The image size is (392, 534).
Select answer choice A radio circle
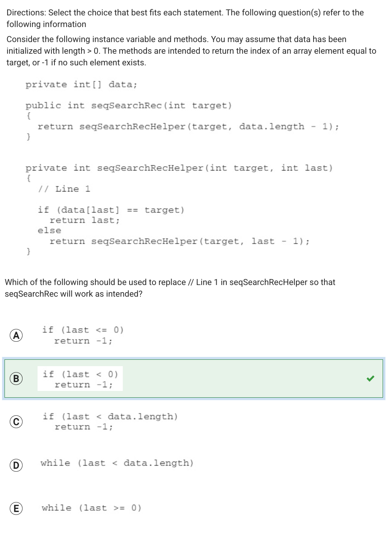16,335
